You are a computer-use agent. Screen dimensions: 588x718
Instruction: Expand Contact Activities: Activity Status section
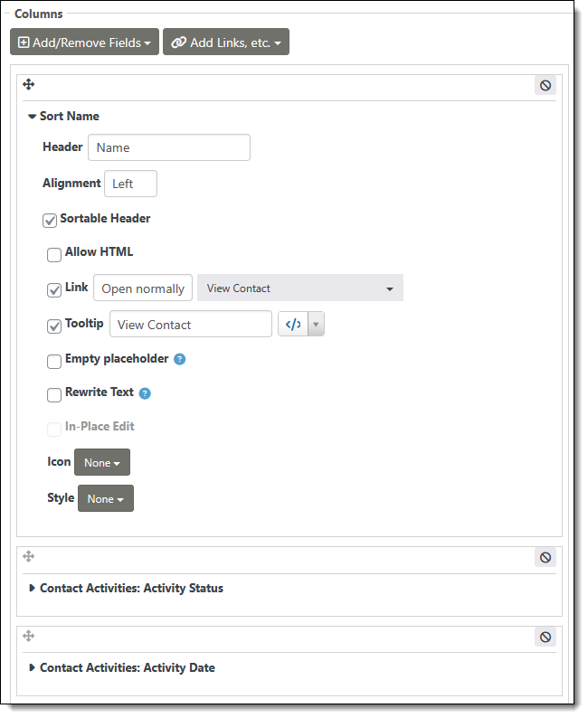point(131,589)
